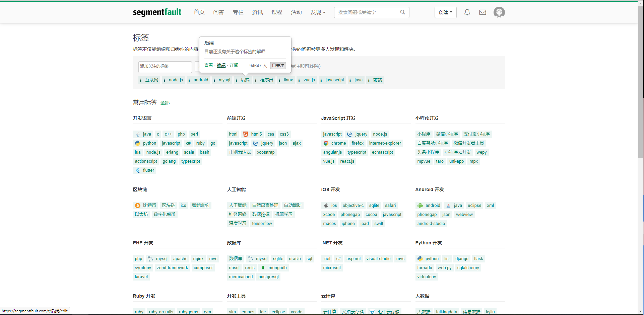Image resolution: width=644 pixels, height=315 pixels.
Task: Open the uni-app tag
Action: click(456, 161)
